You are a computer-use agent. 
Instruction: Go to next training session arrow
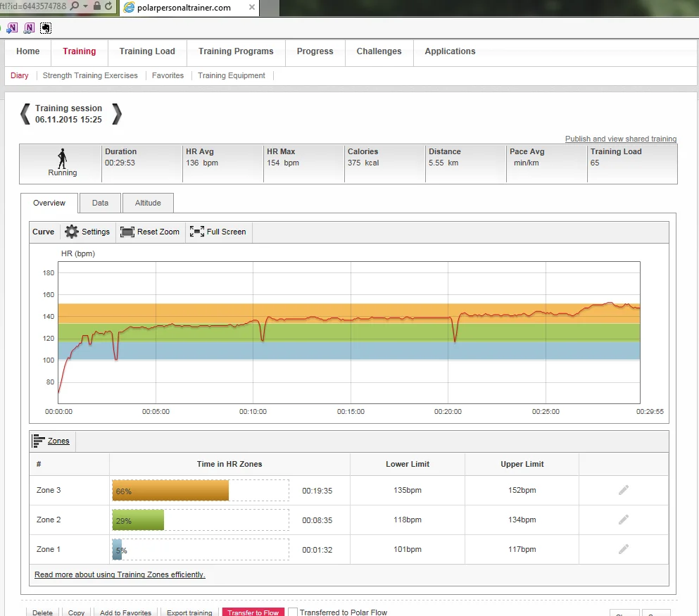[117, 113]
